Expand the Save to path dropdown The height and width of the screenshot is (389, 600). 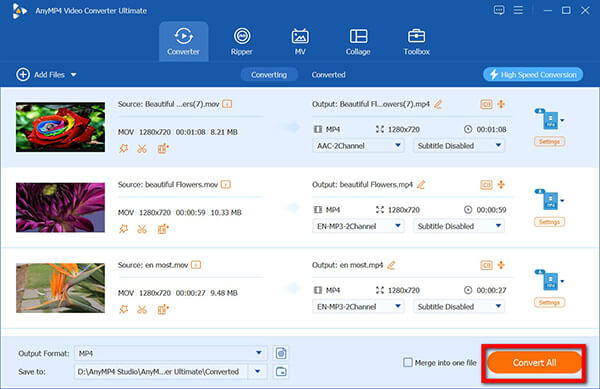[258, 371]
